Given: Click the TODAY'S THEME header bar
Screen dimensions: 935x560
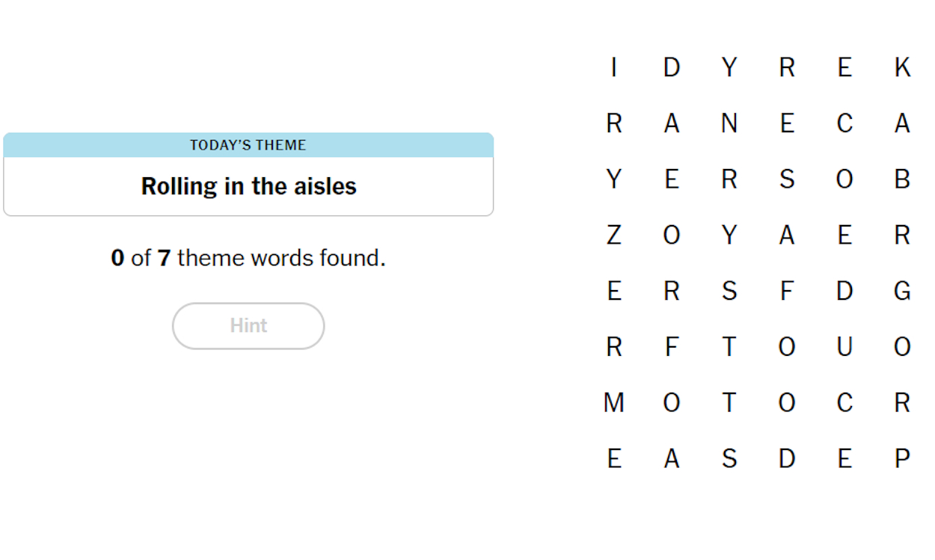Looking at the screenshot, I should tap(248, 145).
